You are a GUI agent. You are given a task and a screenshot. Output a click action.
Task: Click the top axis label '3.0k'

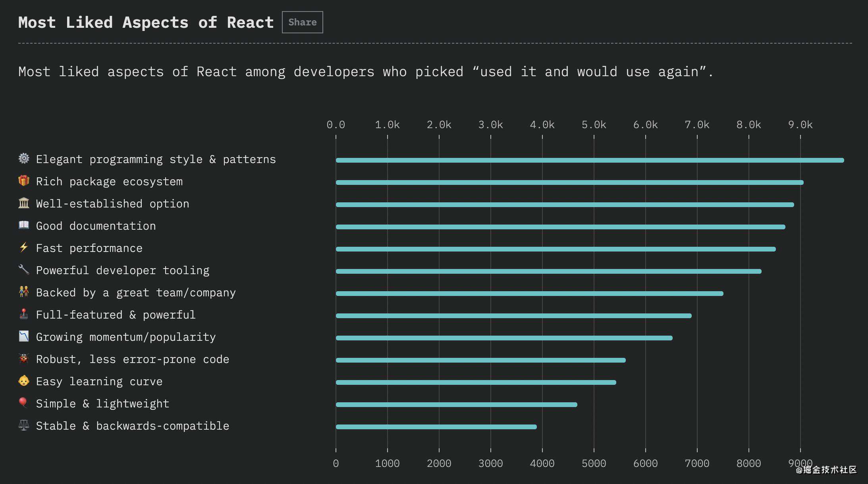coord(491,125)
